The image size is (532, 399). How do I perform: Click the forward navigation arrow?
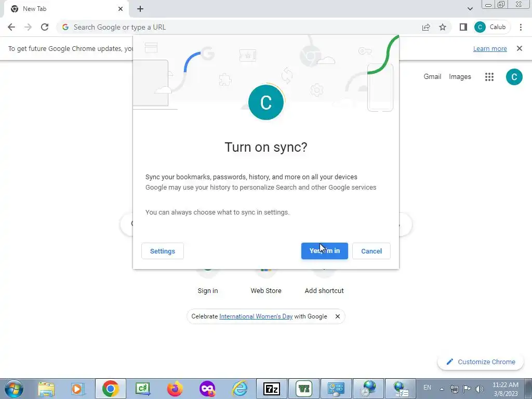click(28, 27)
